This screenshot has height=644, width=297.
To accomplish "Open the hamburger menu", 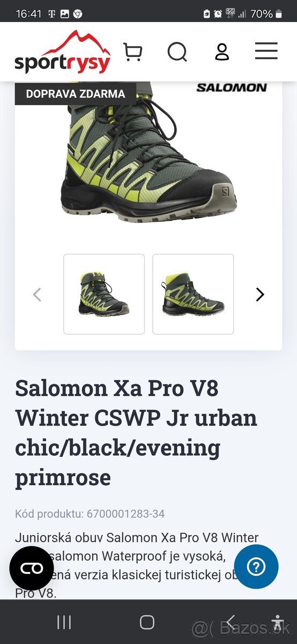I will coord(266,52).
